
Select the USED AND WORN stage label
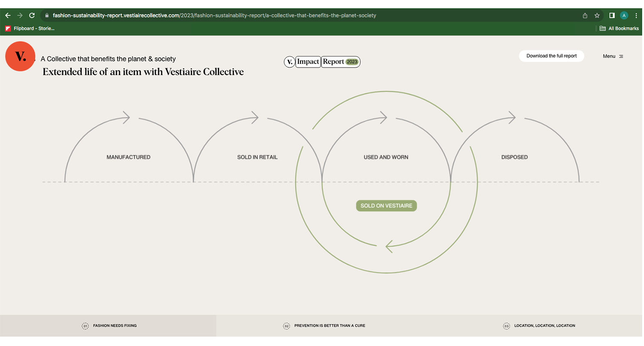pos(386,157)
